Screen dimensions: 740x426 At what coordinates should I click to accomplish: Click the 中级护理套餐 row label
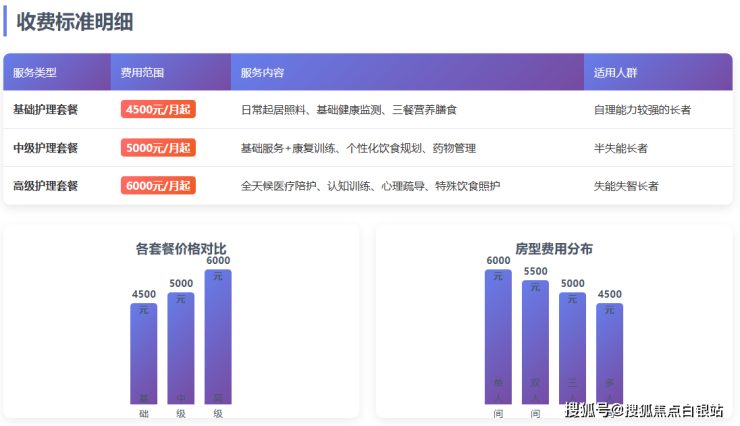pyautogui.click(x=45, y=148)
